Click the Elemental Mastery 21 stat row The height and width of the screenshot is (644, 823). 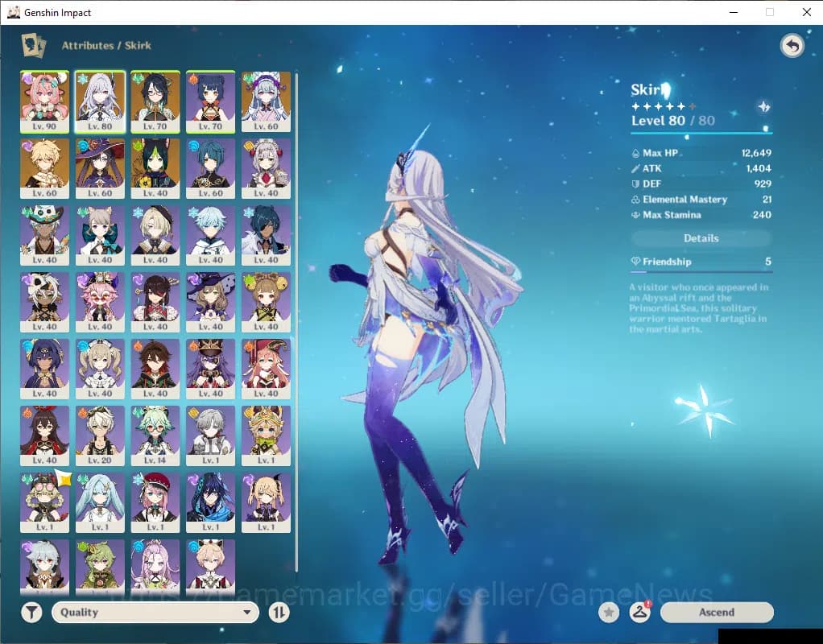pyautogui.click(x=701, y=200)
